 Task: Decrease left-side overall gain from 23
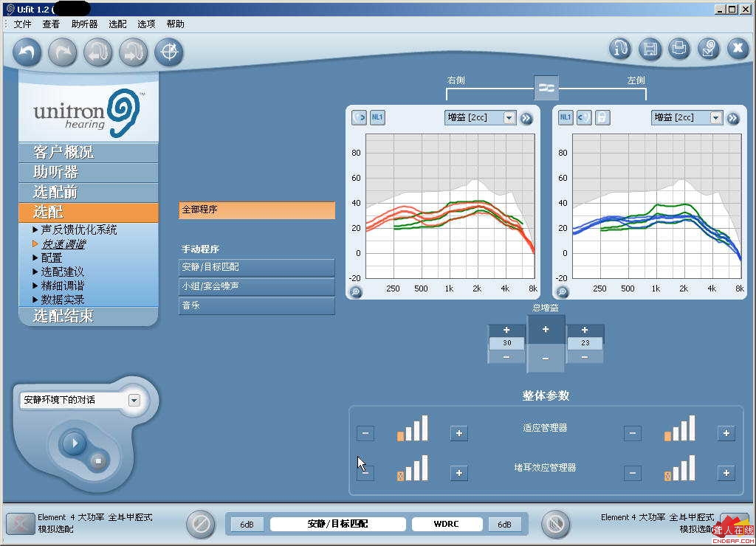585,357
